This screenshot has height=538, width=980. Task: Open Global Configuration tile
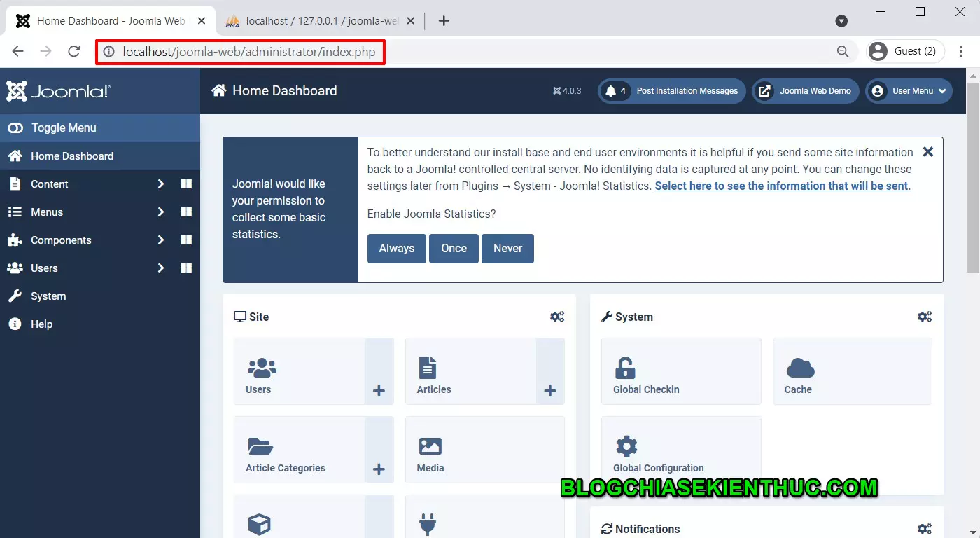pos(681,450)
